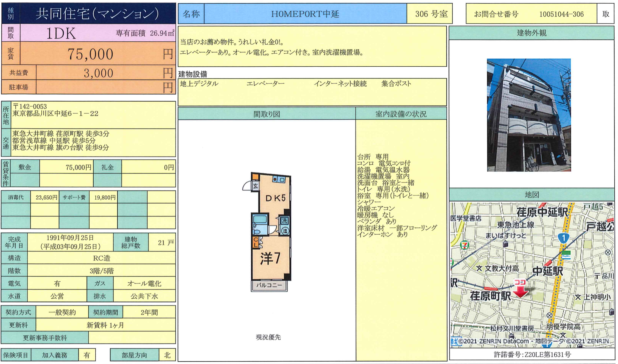Click the 専有面積 26.94㎡ value
Image resolution: width=618 pixels, height=364 pixels.
click(145, 33)
